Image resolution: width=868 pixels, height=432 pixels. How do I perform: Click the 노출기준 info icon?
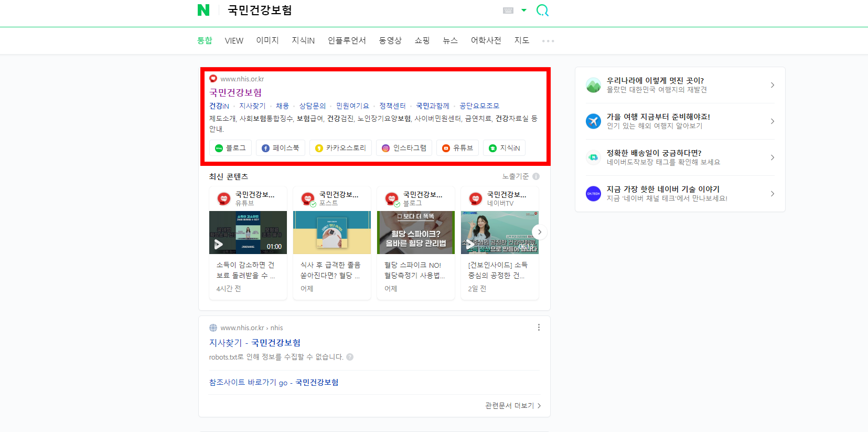[x=536, y=176]
